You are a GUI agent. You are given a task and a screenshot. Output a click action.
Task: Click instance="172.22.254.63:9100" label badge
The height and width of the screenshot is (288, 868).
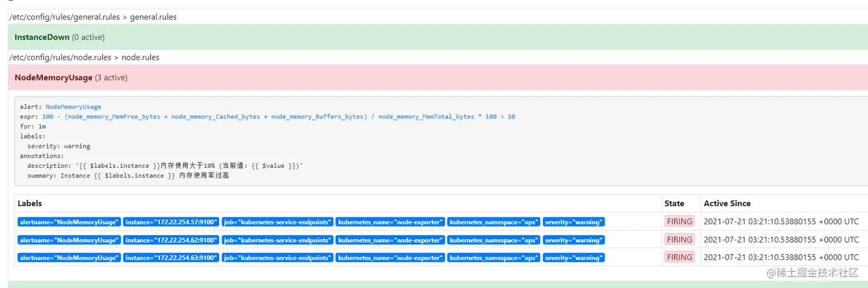tap(171, 258)
